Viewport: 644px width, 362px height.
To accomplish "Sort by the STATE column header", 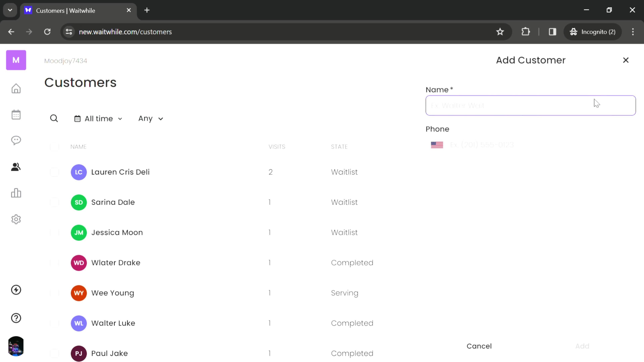I will (339, 147).
